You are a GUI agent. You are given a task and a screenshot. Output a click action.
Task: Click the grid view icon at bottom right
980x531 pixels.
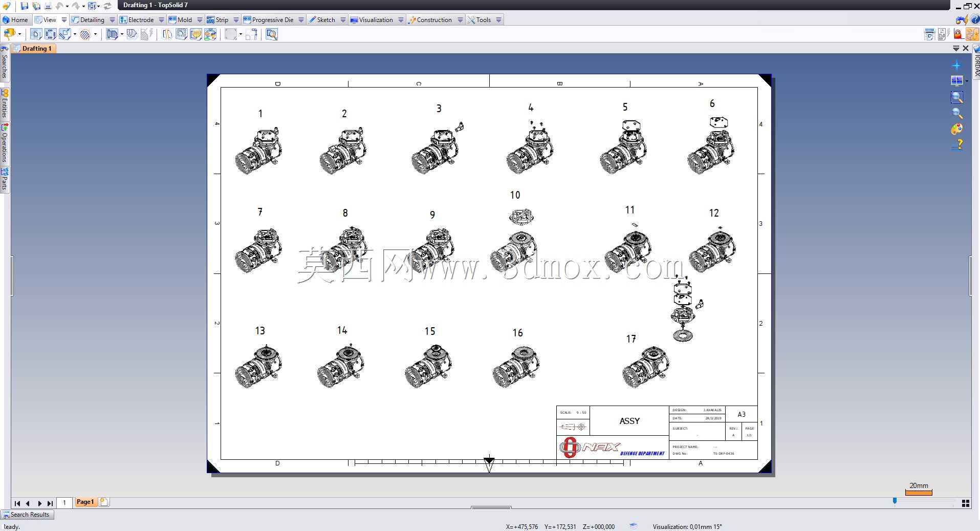click(966, 503)
